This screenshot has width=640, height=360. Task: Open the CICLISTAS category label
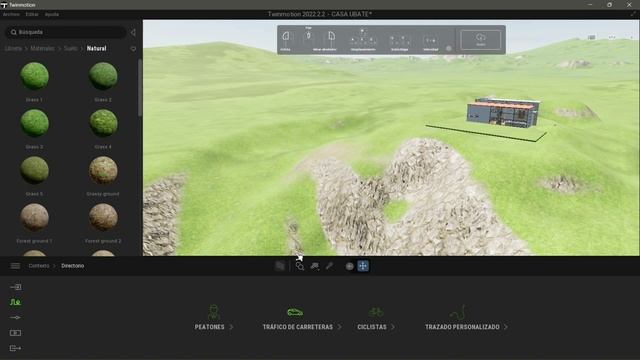372,327
